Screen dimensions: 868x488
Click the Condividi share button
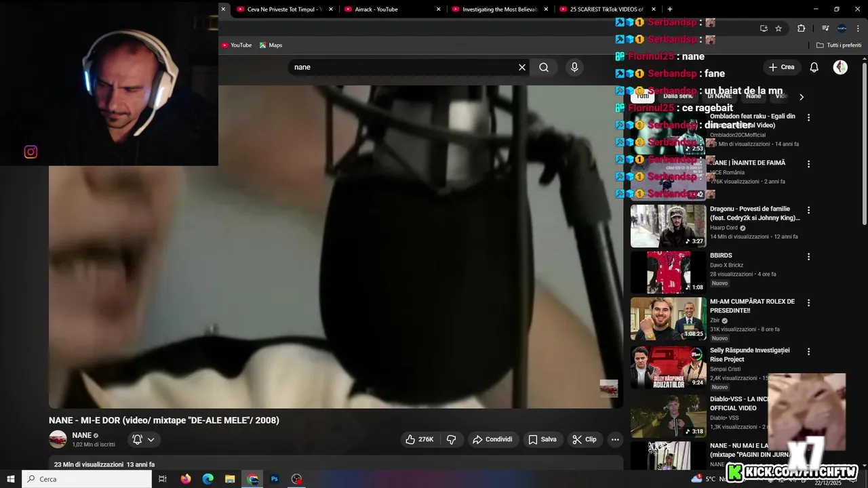point(492,439)
